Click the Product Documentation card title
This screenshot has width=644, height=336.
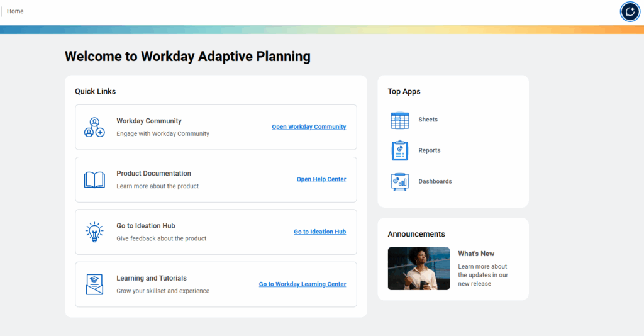click(153, 174)
